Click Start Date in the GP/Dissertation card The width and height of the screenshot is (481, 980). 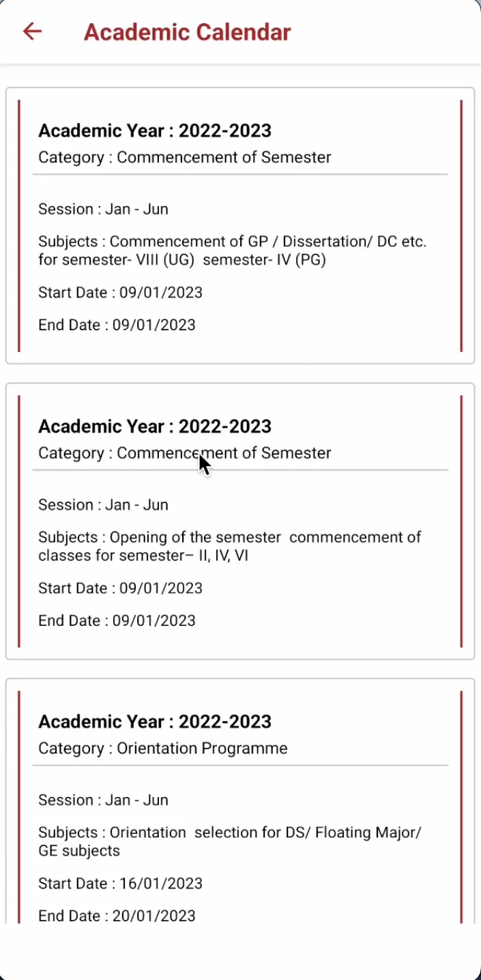click(120, 293)
